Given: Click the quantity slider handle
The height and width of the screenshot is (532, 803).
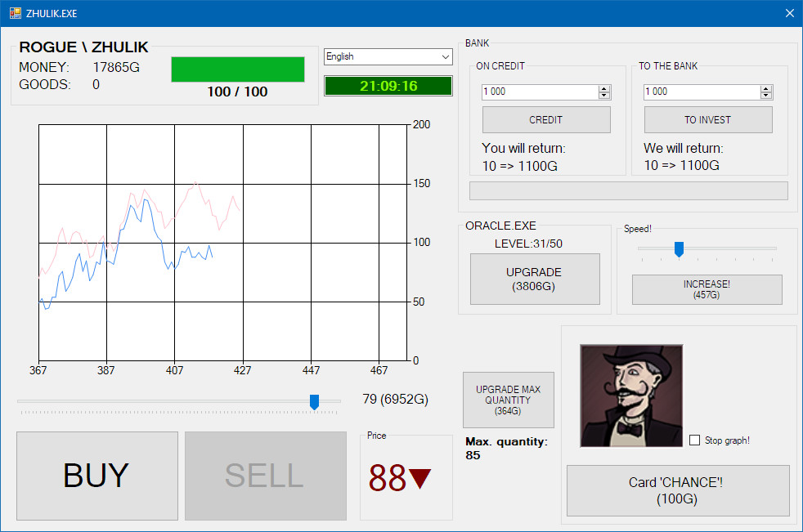Looking at the screenshot, I should (x=315, y=402).
